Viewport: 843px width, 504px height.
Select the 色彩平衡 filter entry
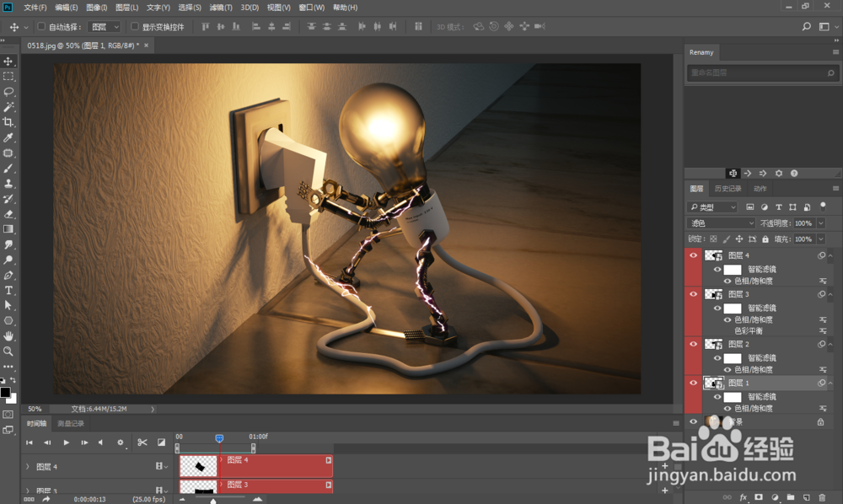[749, 331]
